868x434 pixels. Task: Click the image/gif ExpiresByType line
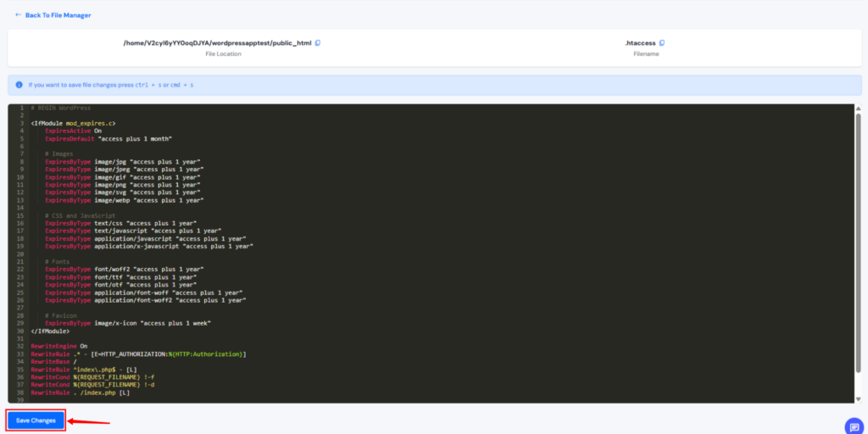122,177
